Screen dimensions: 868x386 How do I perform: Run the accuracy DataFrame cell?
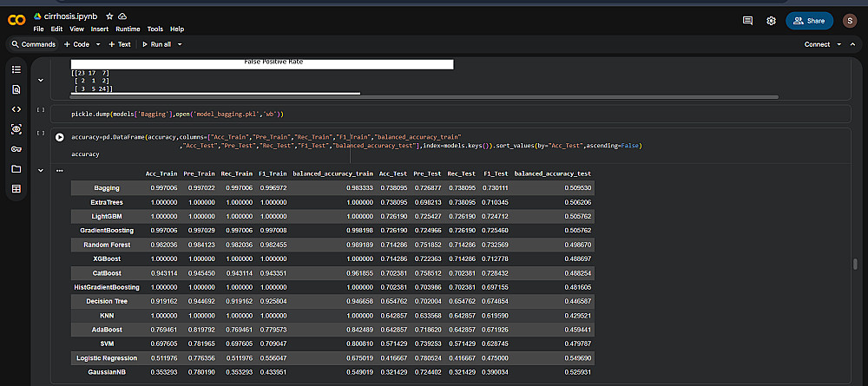tap(59, 137)
